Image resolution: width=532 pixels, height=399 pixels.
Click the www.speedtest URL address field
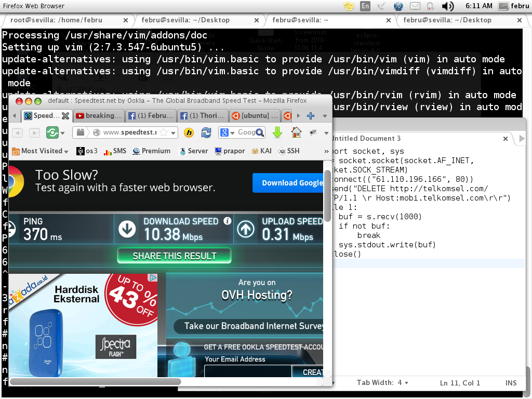[129, 132]
